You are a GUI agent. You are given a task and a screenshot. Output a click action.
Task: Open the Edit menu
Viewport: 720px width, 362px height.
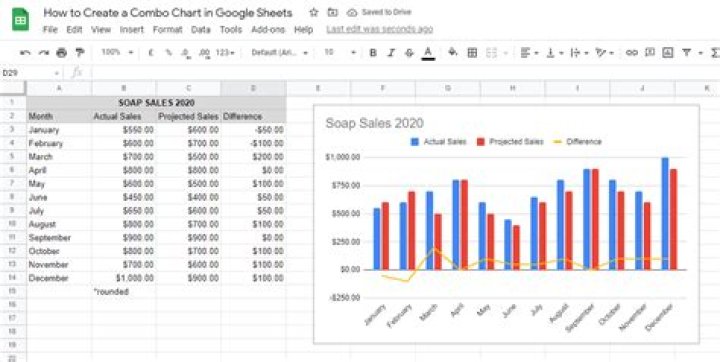coord(74,29)
